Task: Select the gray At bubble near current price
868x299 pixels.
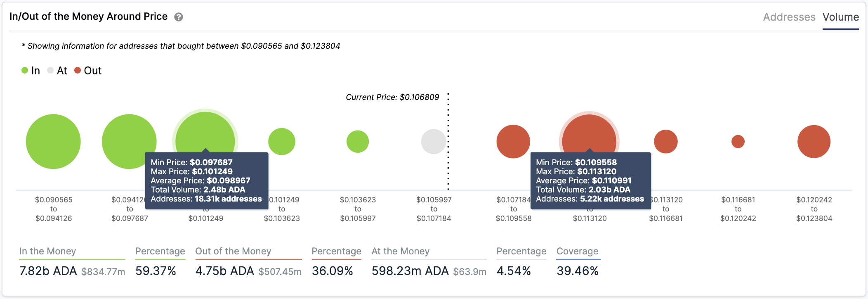Action: pyautogui.click(x=434, y=142)
